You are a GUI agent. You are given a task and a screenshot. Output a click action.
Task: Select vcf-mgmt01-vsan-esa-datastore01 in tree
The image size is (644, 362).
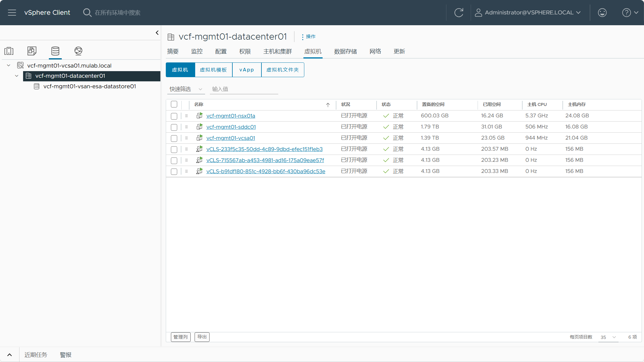pyautogui.click(x=90, y=86)
